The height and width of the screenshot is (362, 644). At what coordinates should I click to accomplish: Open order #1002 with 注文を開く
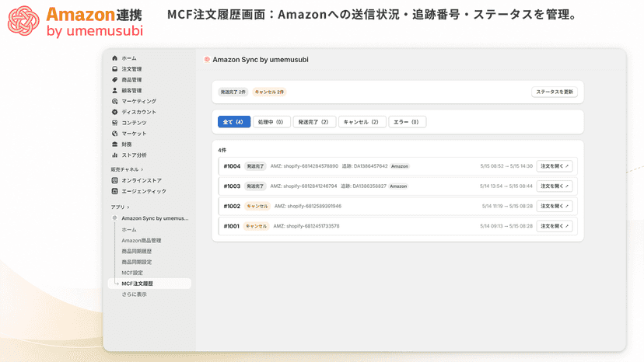pos(555,206)
